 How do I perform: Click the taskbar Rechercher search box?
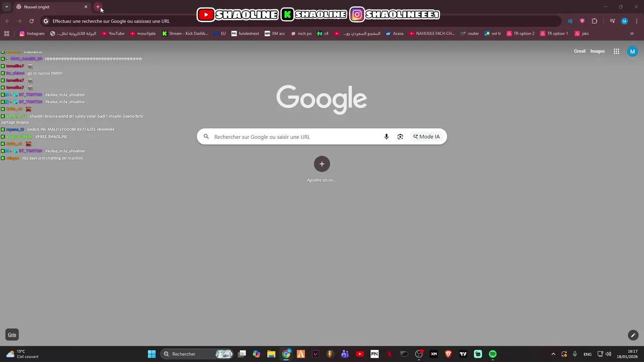[198, 354]
